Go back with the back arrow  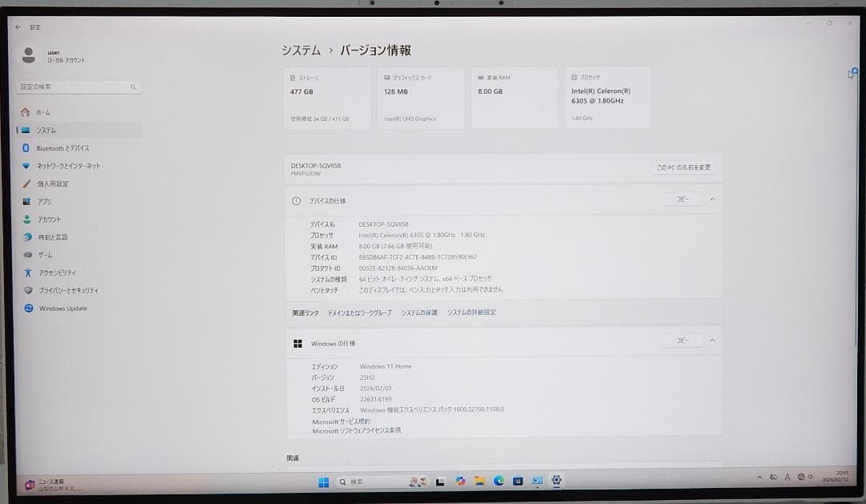(x=18, y=26)
